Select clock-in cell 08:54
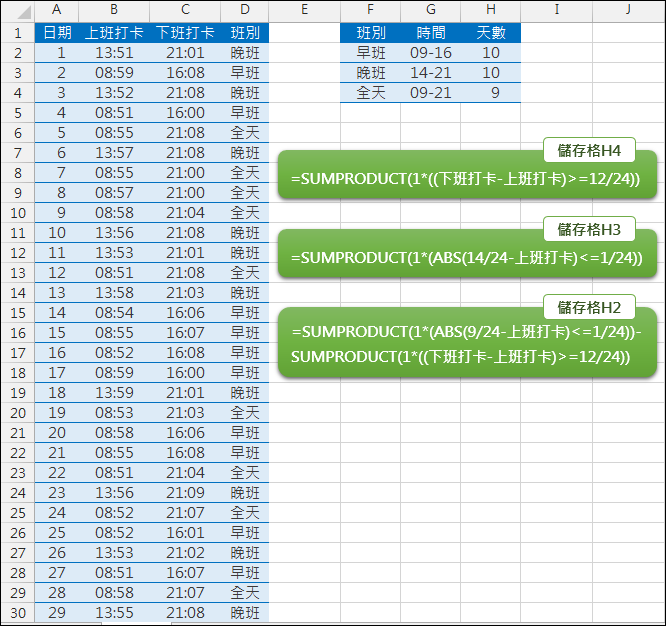 point(114,313)
